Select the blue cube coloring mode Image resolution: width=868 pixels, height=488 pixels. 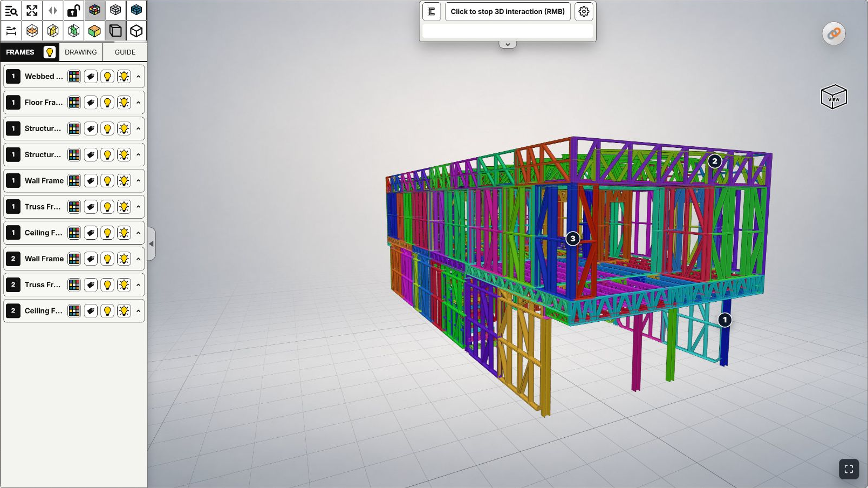click(136, 10)
